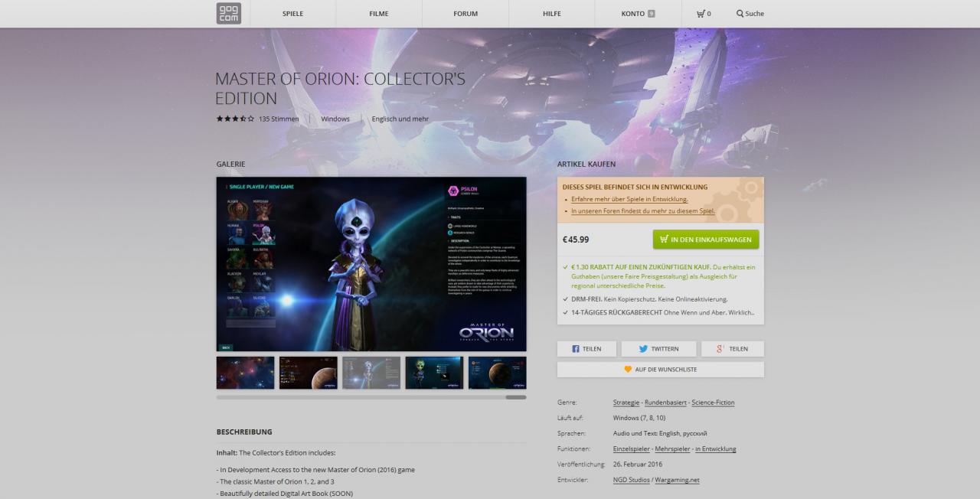Viewport: 980px width, 499px height.
Task: Add game to wishlist (Auf die Wunschliste)
Action: click(x=660, y=370)
